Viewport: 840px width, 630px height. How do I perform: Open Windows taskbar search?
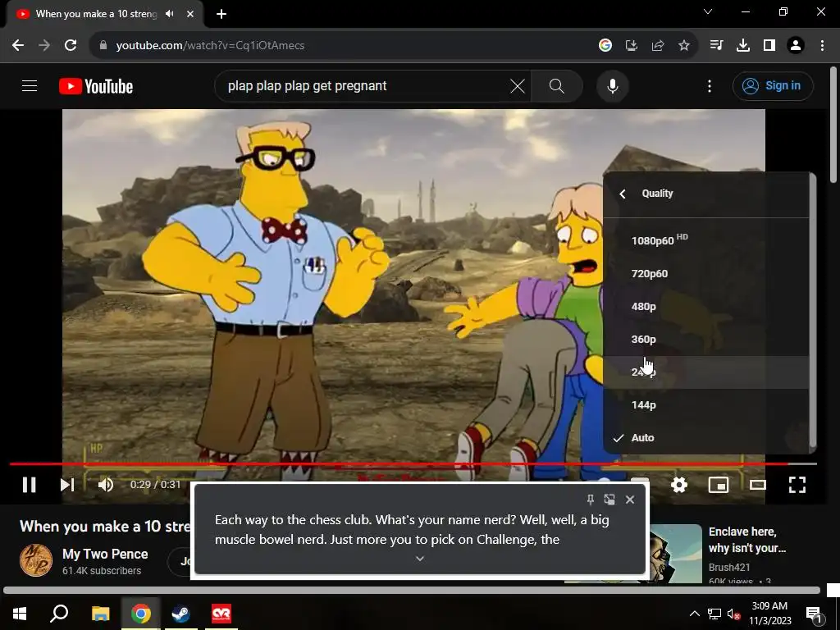[59, 614]
